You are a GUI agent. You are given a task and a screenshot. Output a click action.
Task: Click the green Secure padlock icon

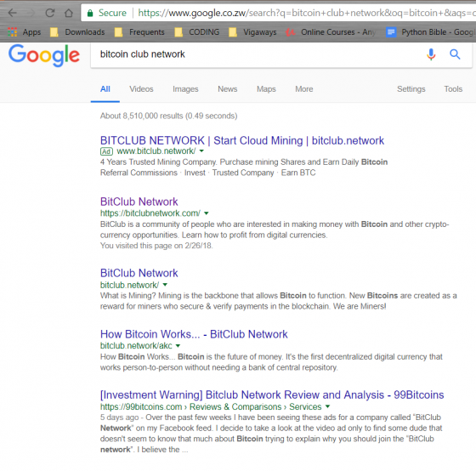click(x=90, y=13)
